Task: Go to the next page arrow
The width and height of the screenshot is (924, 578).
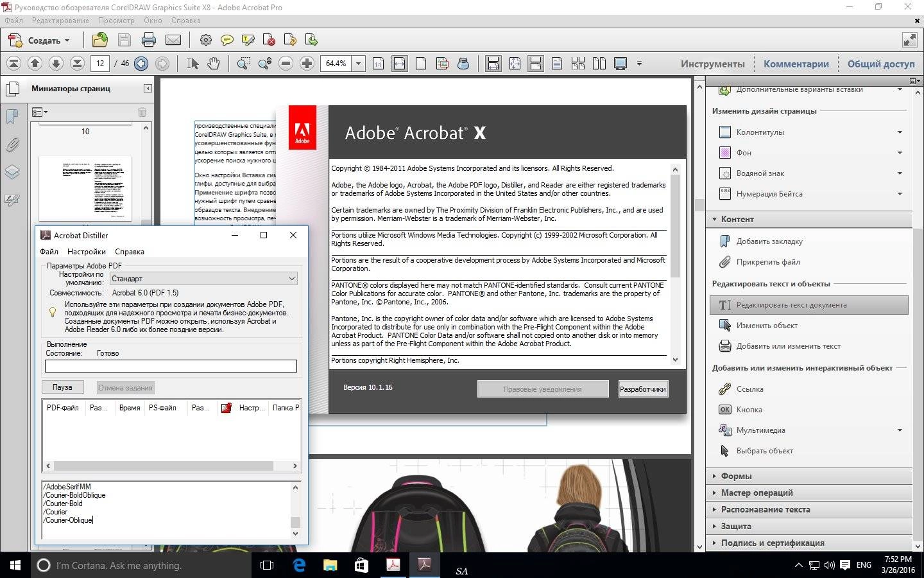Action: 56,63
